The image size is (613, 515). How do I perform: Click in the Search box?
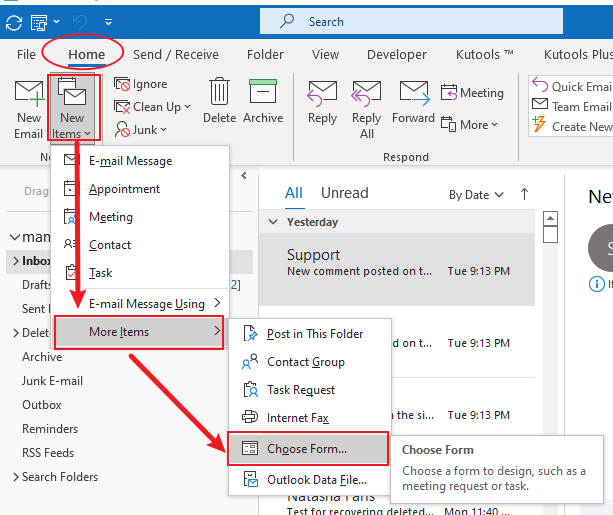point(420,21)
